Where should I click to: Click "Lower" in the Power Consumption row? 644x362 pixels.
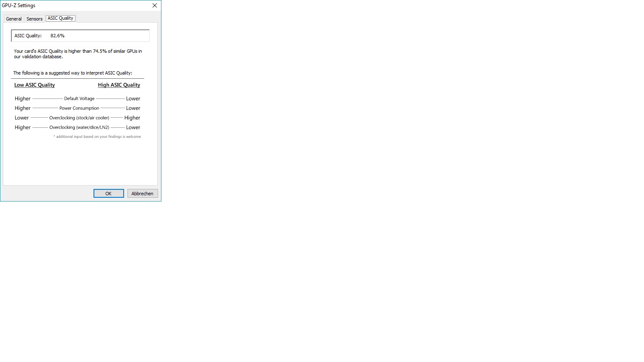point(133,108)
